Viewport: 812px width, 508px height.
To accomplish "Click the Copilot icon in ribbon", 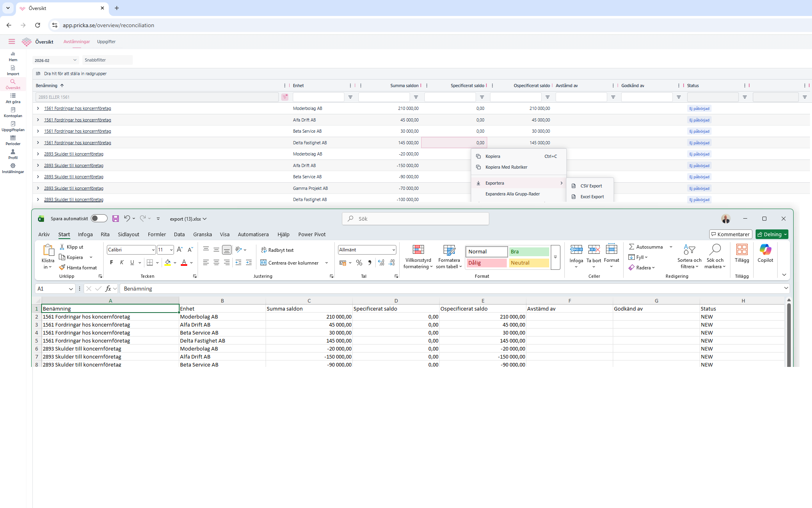I will (765, 250).
